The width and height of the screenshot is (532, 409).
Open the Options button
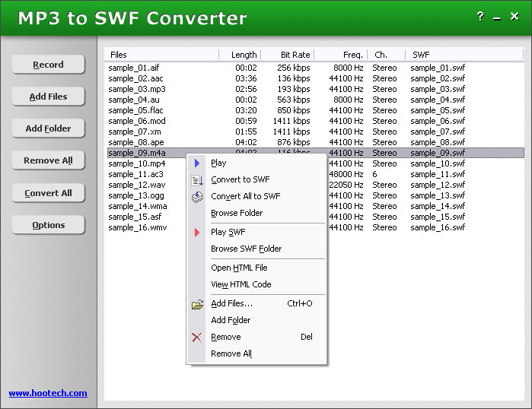click(48, 225)
